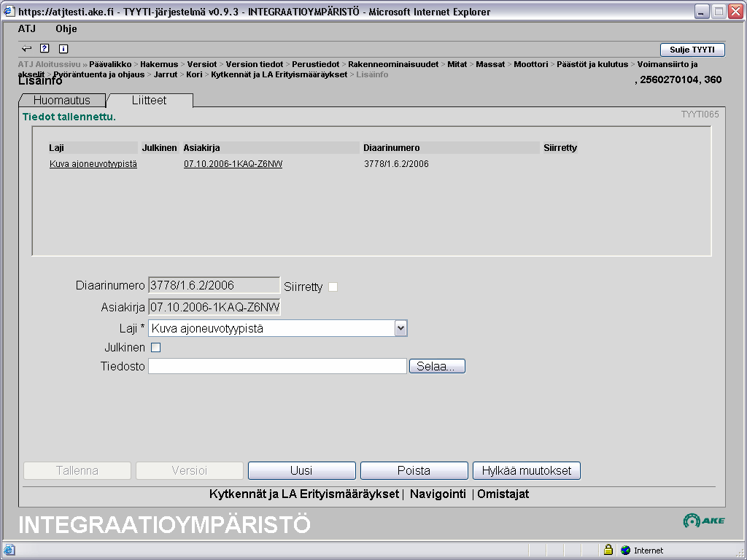This screenshot has height=560, width=747.
Task: Click the Tiedot tallennettu message
Action: click(x=69, y=117)
